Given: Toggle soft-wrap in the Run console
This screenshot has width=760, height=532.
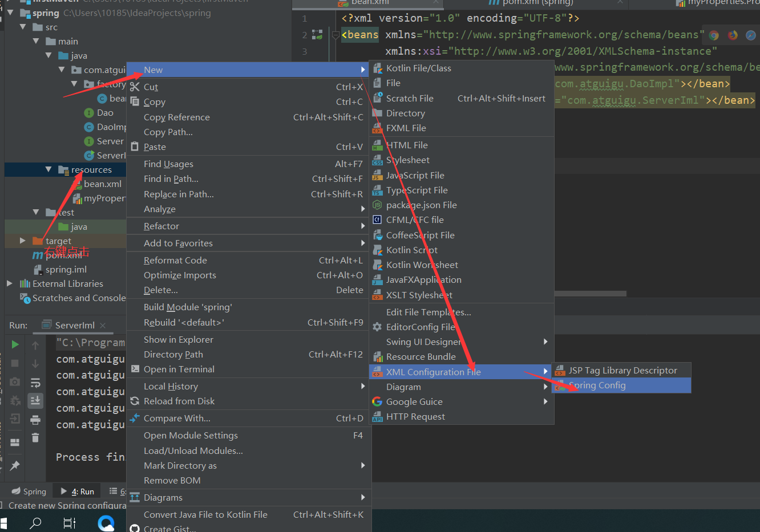Looking at the screenshot, I should tap(35, 382).
